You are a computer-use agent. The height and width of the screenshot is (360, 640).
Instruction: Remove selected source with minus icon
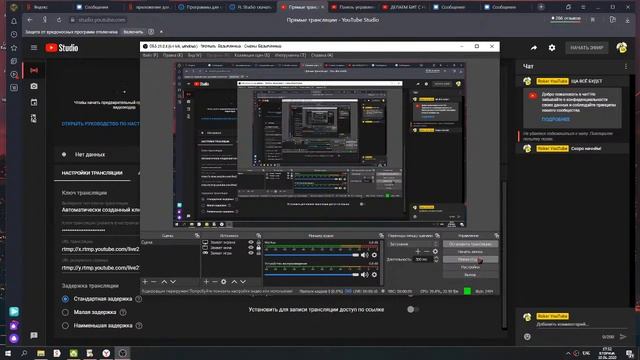(x=215, y=282)
